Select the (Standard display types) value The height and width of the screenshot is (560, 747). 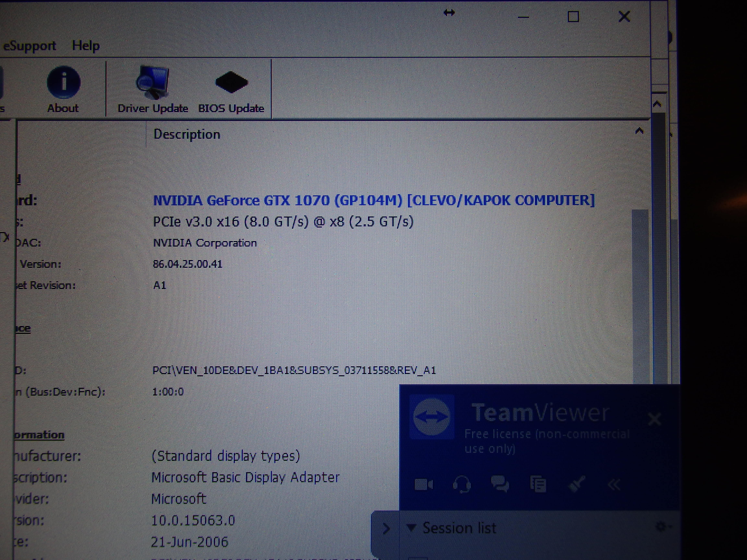226,456
